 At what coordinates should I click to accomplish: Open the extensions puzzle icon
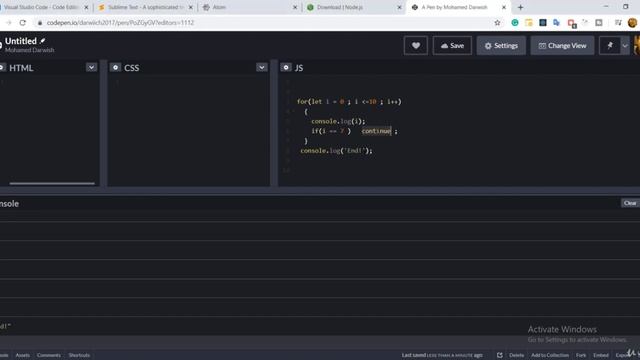point(585,22)
